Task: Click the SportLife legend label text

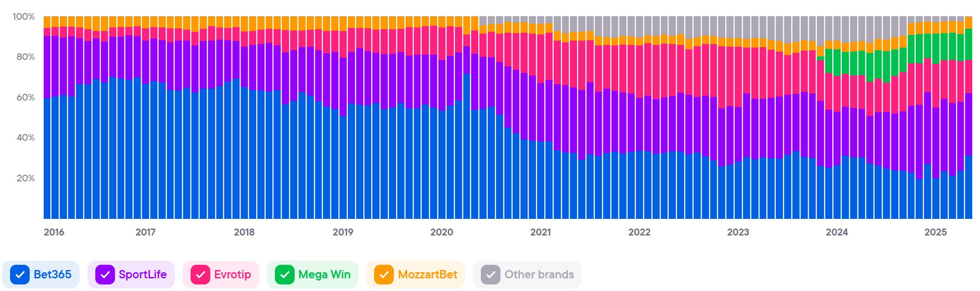Action: click(142, 274)
